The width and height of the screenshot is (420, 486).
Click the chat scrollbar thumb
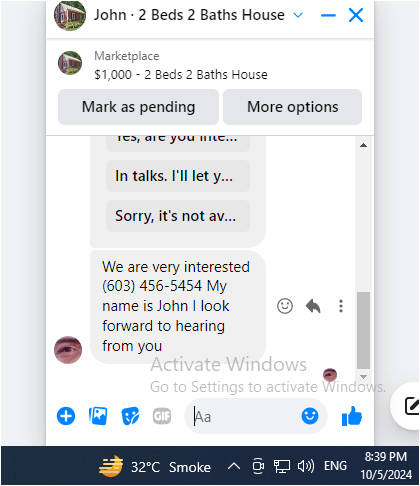tap(364, 330)
